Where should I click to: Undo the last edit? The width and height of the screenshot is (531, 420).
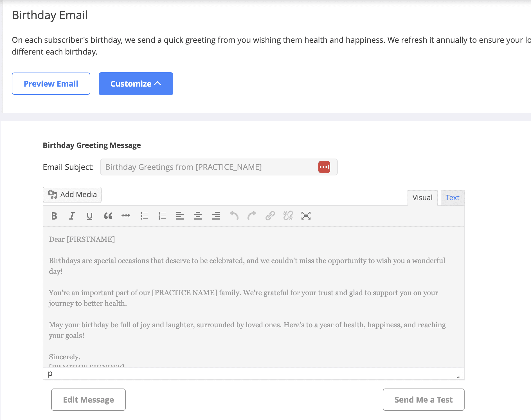[x=234, y=216]
